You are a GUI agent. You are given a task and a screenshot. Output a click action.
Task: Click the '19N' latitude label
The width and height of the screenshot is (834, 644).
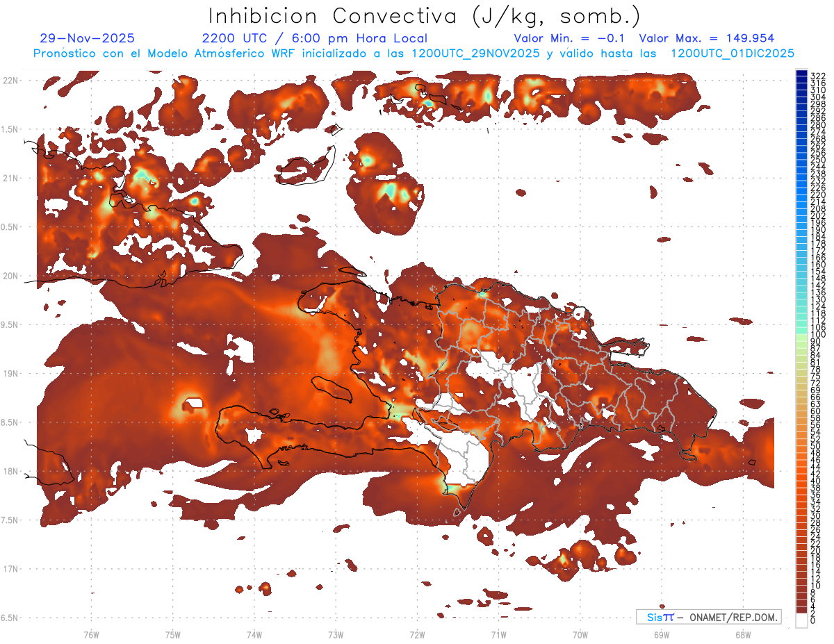pos(11,374)
